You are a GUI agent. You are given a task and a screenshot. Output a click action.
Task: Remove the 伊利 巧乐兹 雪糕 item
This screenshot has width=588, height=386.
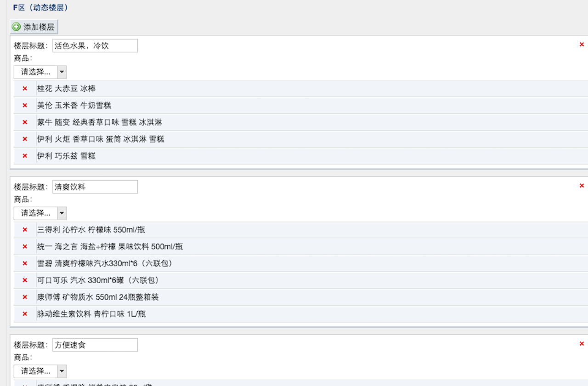pyautogui.click(x=25, y=156)
